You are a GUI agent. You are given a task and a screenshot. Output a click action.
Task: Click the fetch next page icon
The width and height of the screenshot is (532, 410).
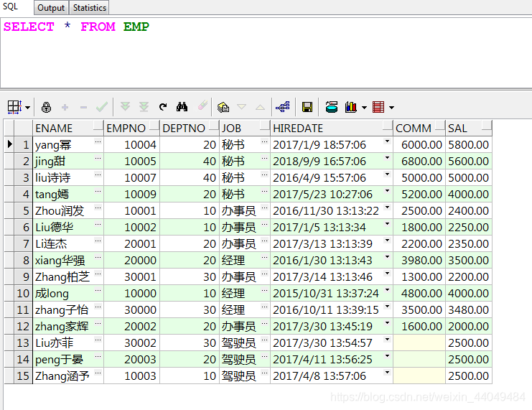point(125,107)
